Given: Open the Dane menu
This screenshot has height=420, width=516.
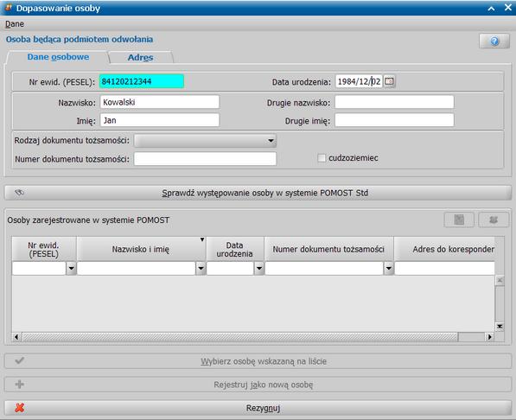Looking at the screenshot, I should (15, 24).
